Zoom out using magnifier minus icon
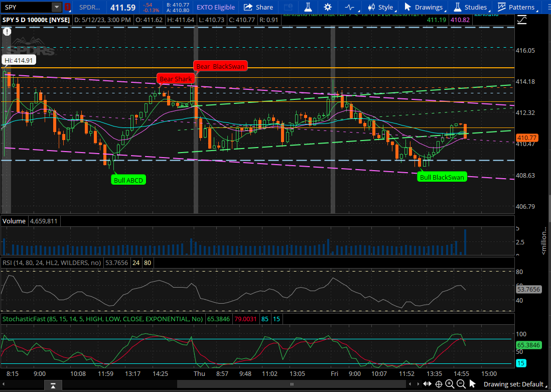Viewport: 551px width, 392px height. point(461,384)
